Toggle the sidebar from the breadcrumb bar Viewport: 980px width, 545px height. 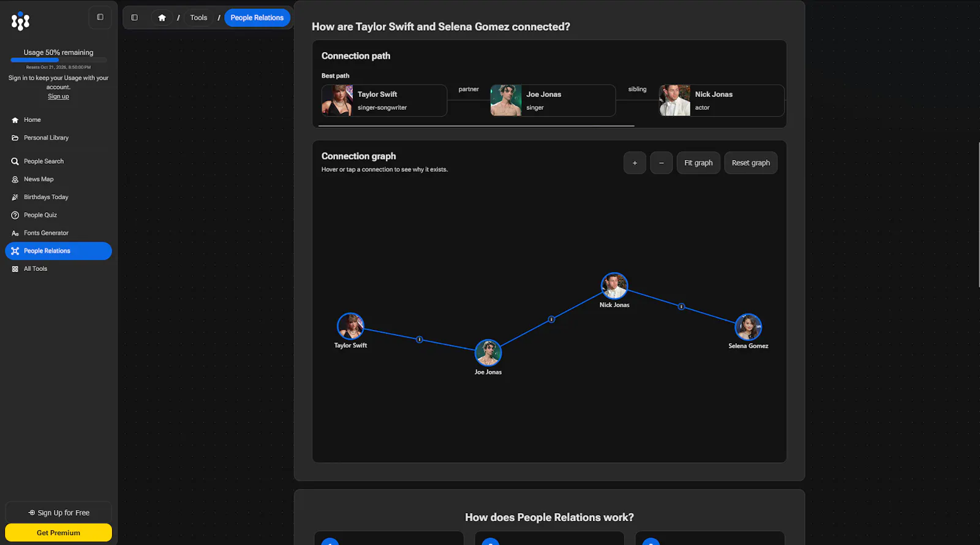click(x=135, y=18)
